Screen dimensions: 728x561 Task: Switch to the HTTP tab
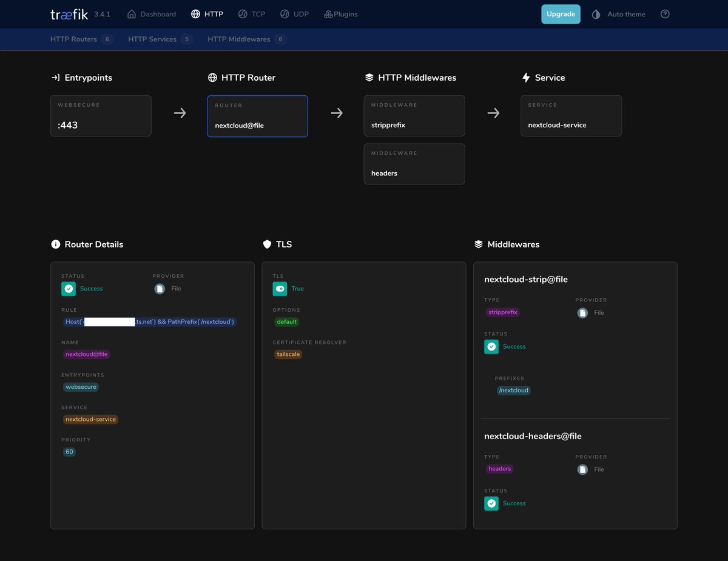click(x=207, y=14)
